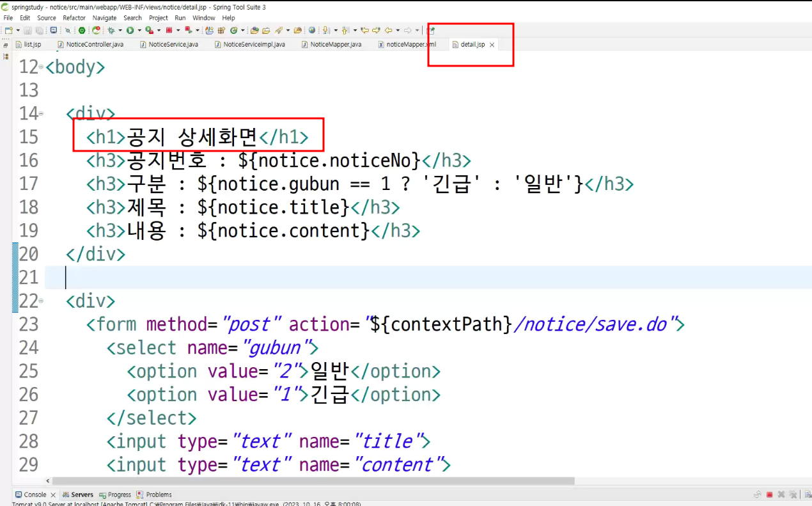
Task: Switch to the NoticeMapper.java tab
Action: coord(331,45)
